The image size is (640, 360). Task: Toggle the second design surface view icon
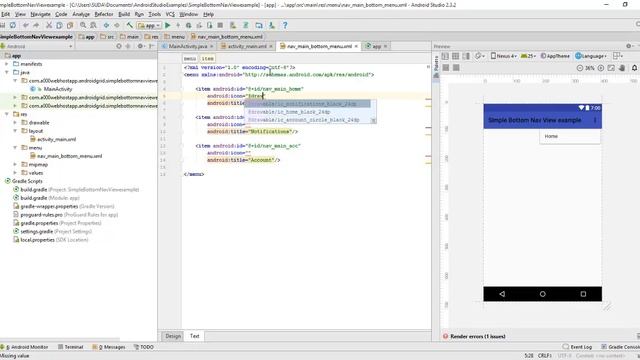456,56
